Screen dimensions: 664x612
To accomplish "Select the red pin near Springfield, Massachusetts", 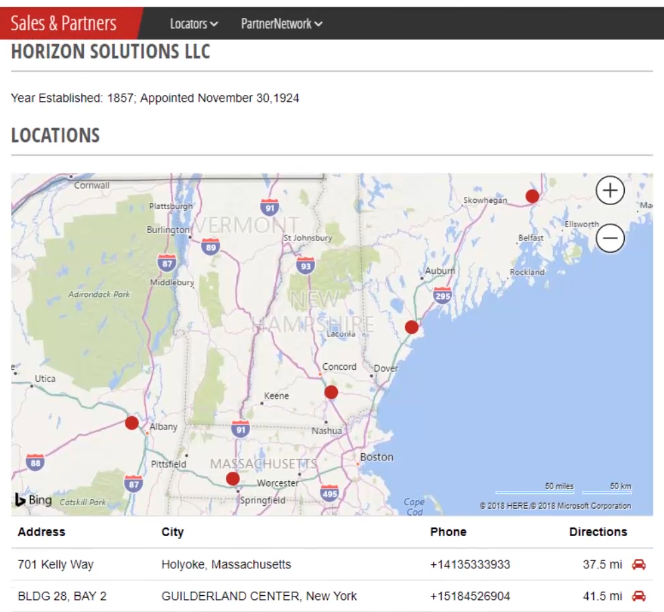I will click(233, 478).
